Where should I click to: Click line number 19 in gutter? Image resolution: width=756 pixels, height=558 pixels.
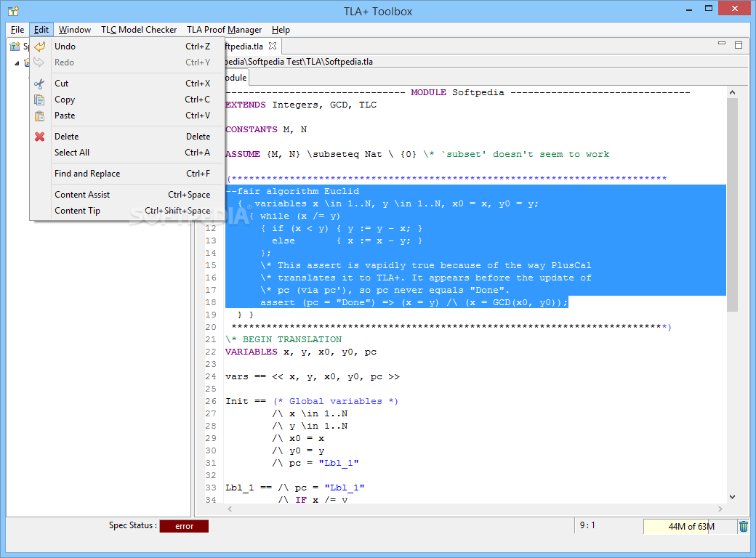211,315
